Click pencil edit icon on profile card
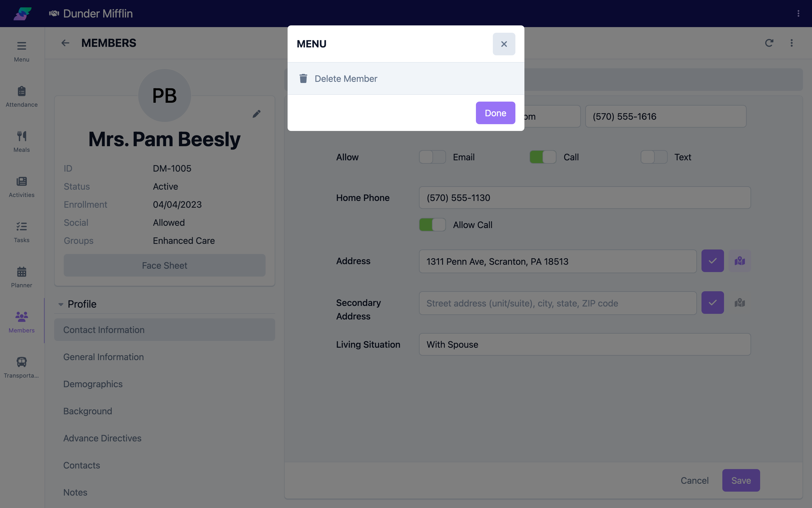Viewport: 812px width, 508px height. pyautogui.click(x=257, y=114)
